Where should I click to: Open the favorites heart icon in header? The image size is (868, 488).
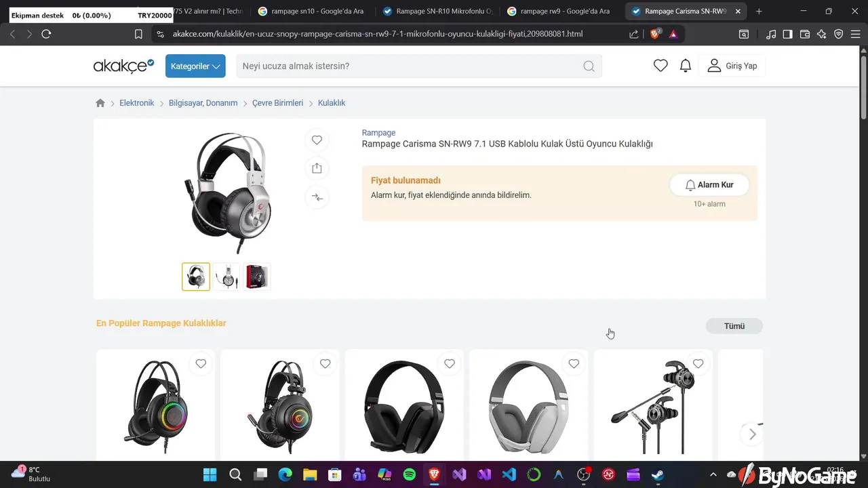660,66
